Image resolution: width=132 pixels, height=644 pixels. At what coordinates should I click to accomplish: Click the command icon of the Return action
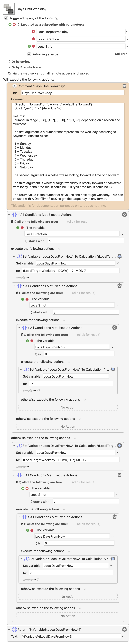[x=14, y=629]
